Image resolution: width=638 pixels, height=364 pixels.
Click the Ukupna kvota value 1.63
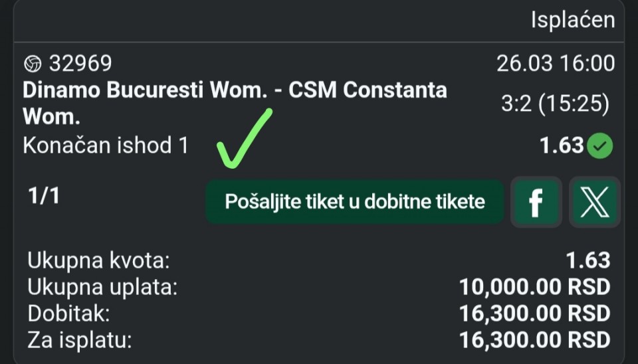tap(588, 261)
